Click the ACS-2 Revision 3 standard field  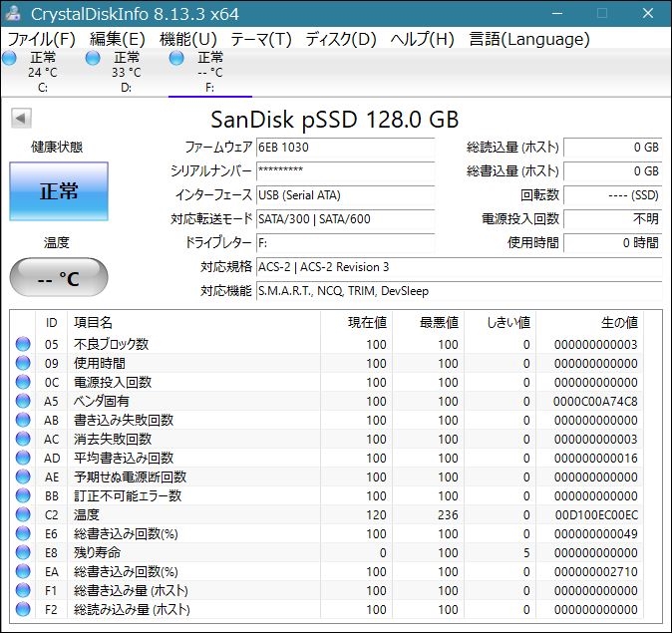(459, 267)
